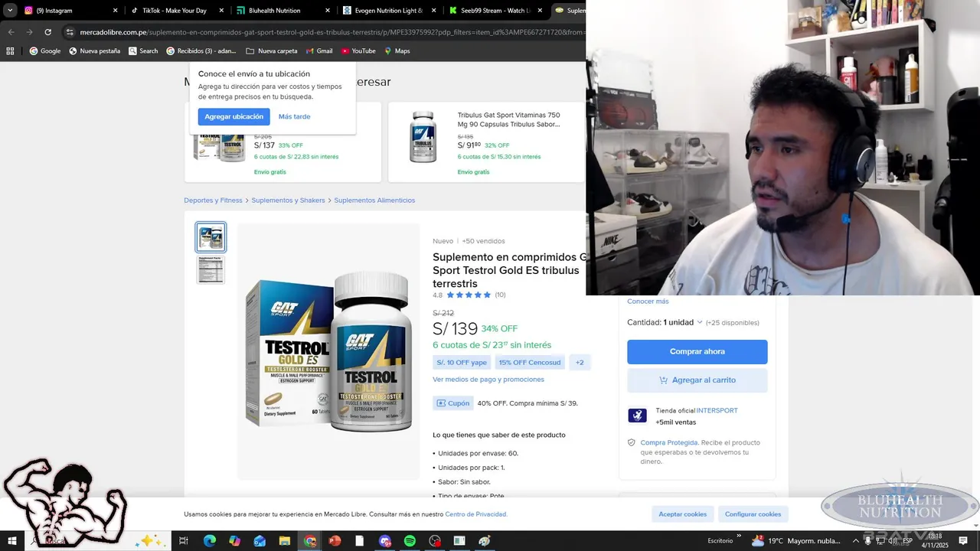Viewport: 980px width, 551px height.
Task: Close the Instagram tab
Action: point(116,11)
